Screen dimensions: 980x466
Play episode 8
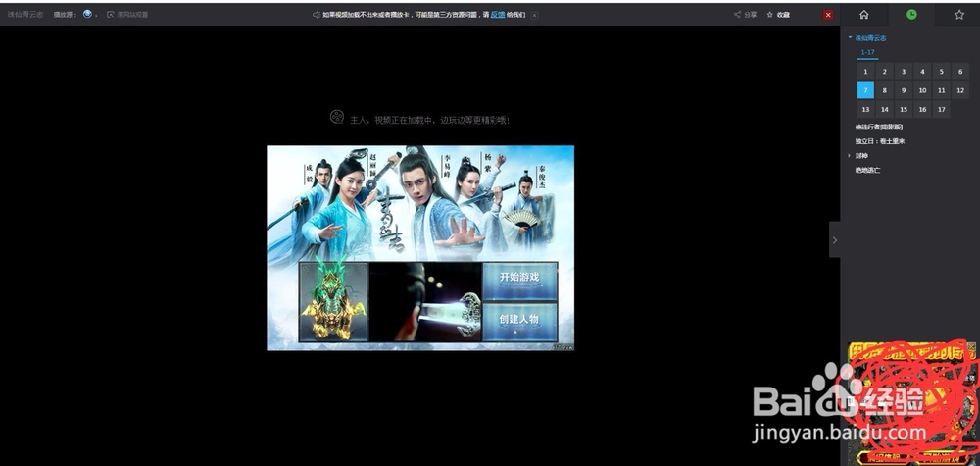click(x=884, y=90)
